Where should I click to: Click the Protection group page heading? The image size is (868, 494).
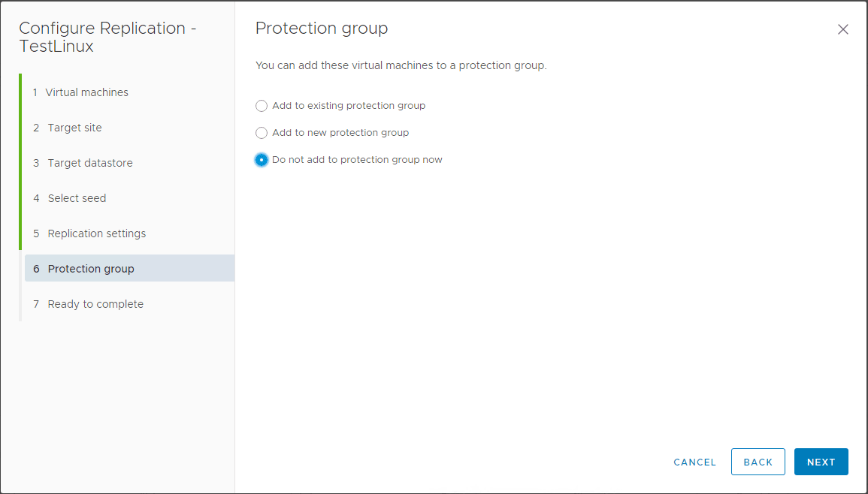pos(321,28)
